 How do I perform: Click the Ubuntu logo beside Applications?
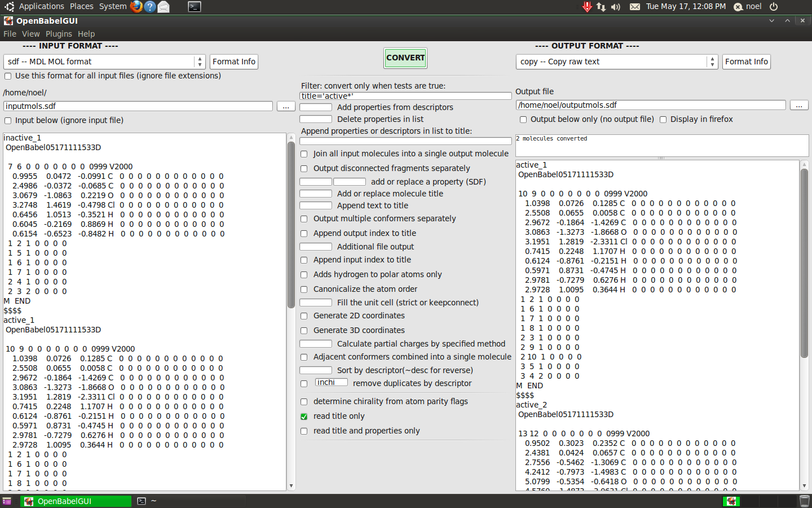[9, 7]
